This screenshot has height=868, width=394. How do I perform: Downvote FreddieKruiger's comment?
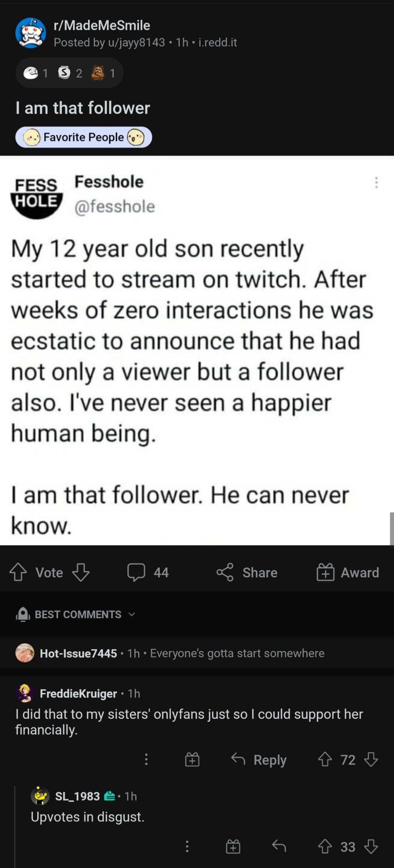371,759
